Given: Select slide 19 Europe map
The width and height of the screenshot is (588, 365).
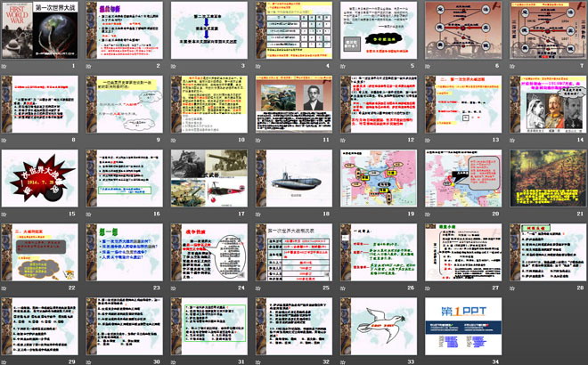Looking at the screenshot, I should click(x=379, y=178).
